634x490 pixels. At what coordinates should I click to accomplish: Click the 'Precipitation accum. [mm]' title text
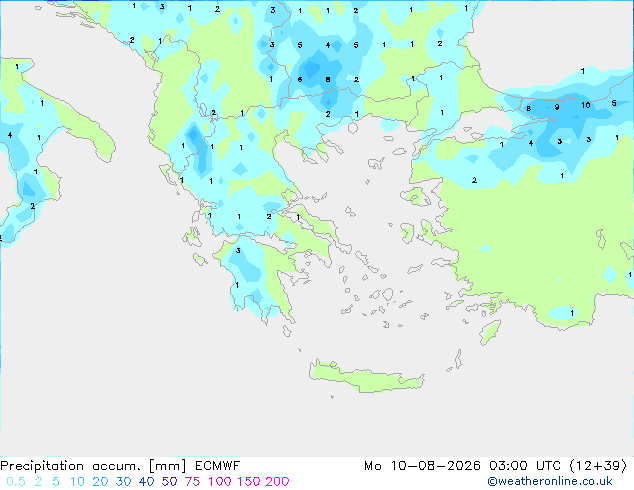[x=93, y=466]
